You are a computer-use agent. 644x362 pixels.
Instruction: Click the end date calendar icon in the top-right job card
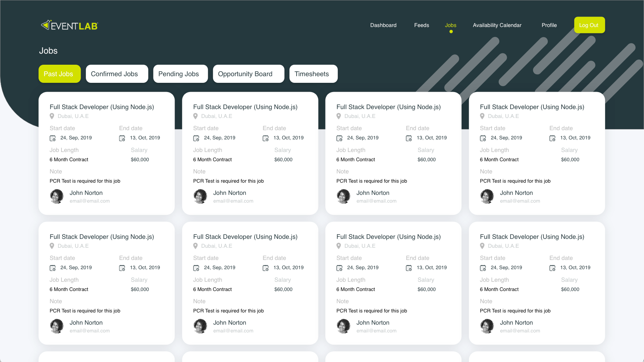552,138
